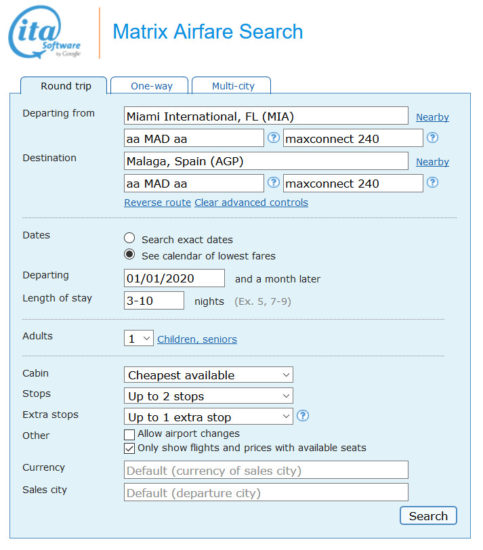Enable Allow airport changes checkbox
Screen dimensions: 483x550
pyautogui.click(x=129, y=434)
